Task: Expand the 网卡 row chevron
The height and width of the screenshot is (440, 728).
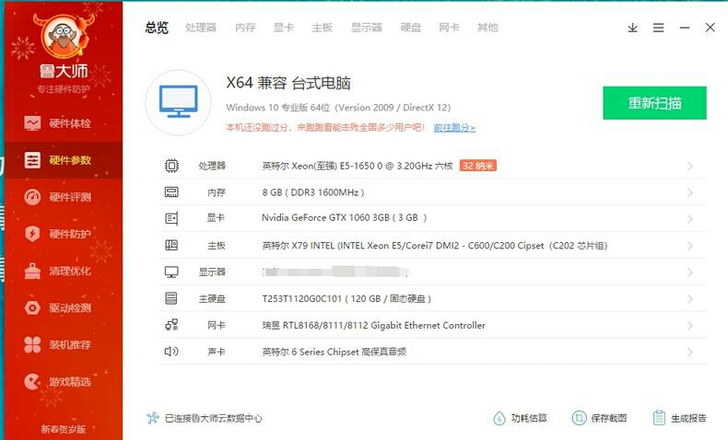Action: coord(690,325)
